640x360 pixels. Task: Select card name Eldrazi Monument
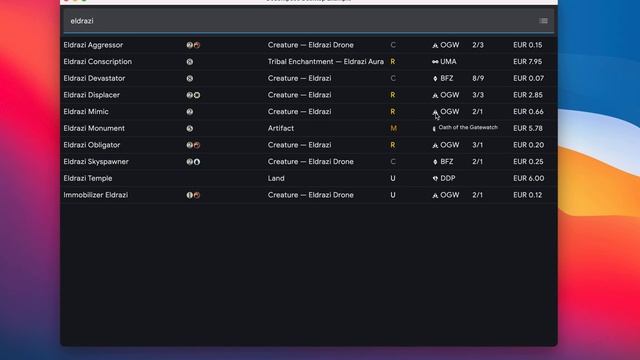tap(94, 129)
